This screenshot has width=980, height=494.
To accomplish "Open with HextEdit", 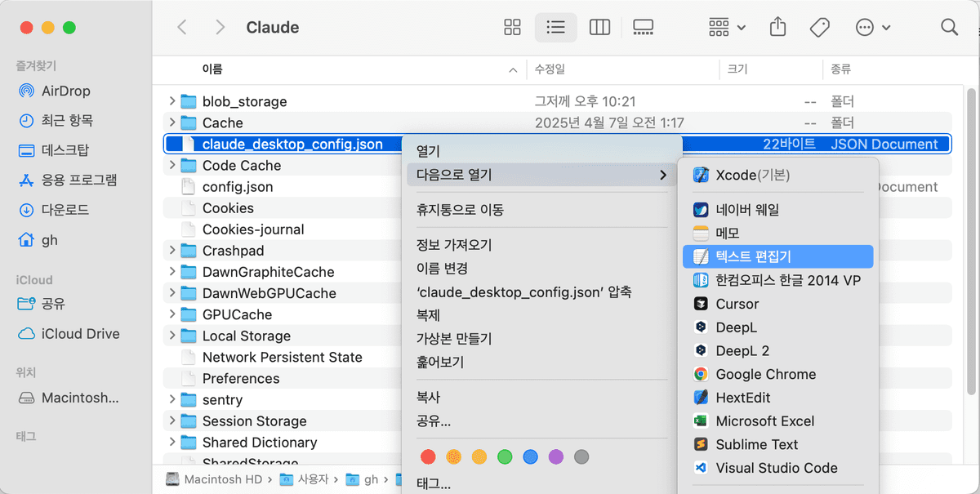I will coord(777,398).
